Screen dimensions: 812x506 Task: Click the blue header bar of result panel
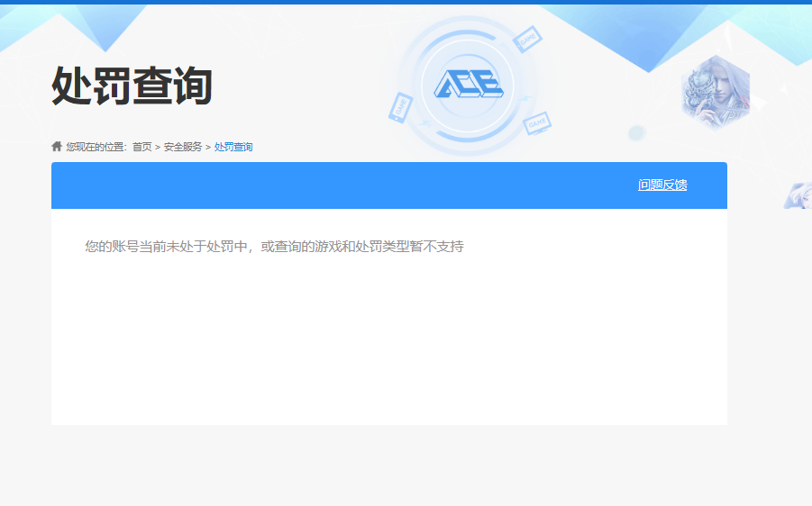pyautogui.click(x=342, y=185)
